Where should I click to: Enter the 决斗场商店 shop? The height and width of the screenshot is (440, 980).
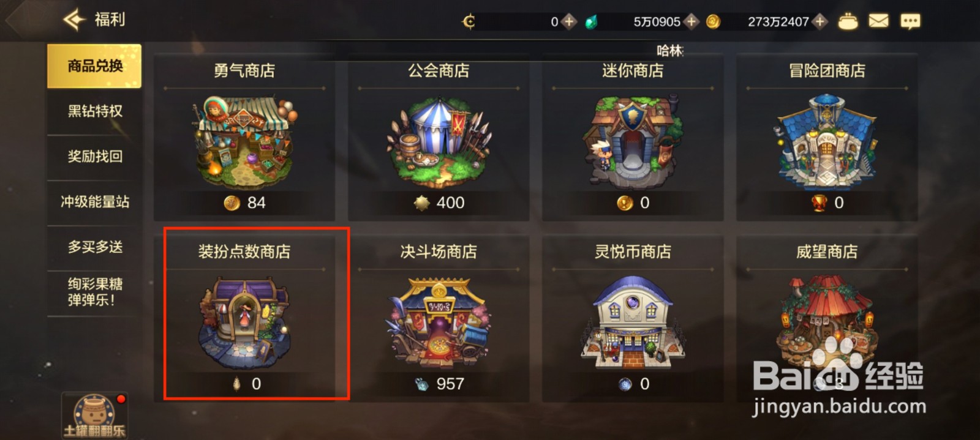[x=439, y=318]
